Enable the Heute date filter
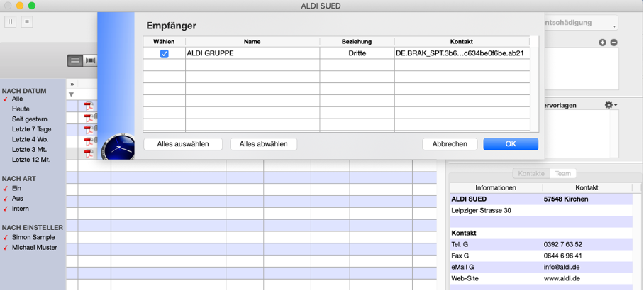The height and width of the screenshot is (291, 644). click(x=21, y=109)
